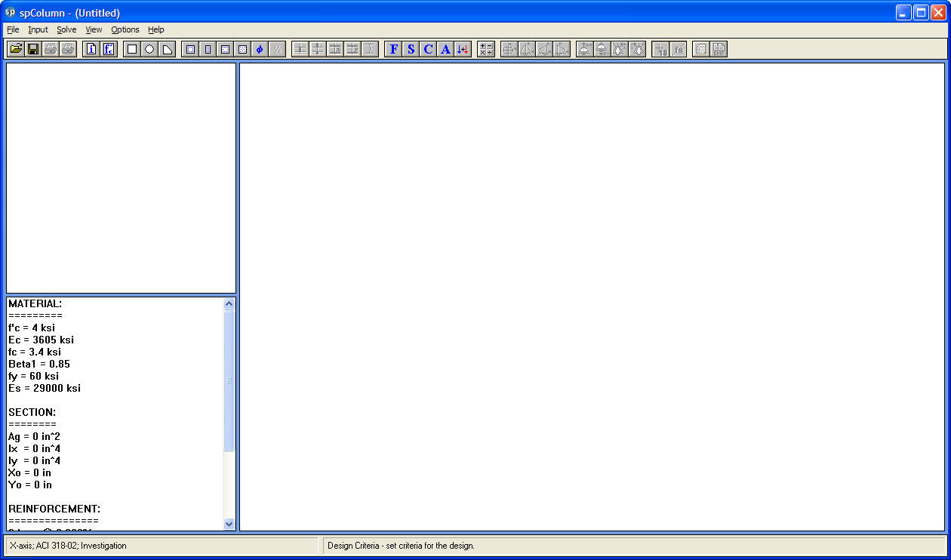Click the info panel scrollbar thumb
This screenshot has height=560, width=951.
pos(229,380)
